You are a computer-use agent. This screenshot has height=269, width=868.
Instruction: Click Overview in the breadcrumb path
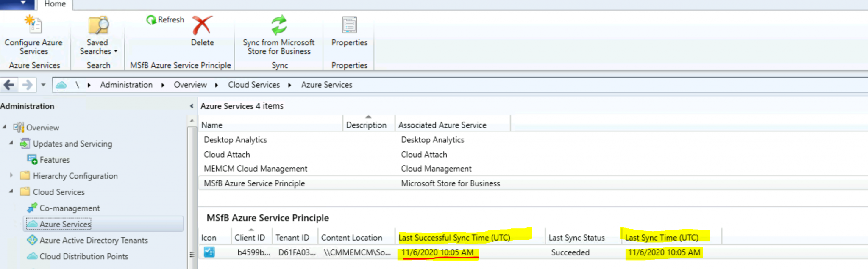190,85
